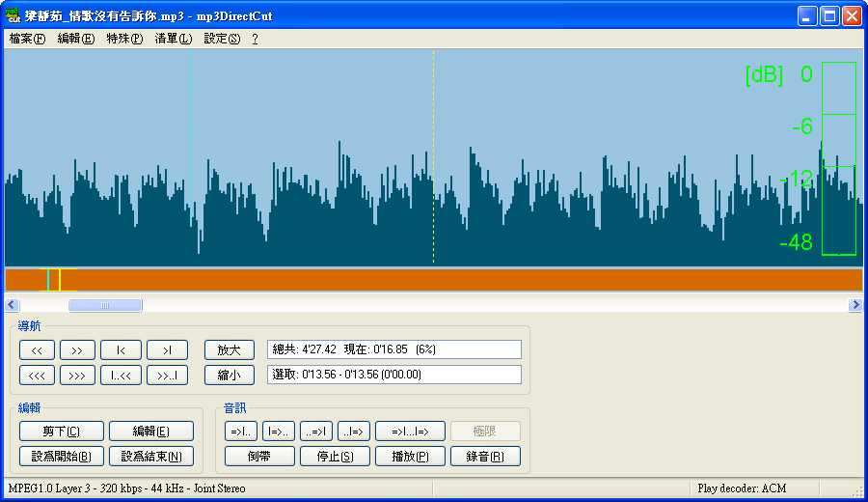Click the cyan selection marker in waveform
The width and height of the screenshot is (868, 502).
191,138
